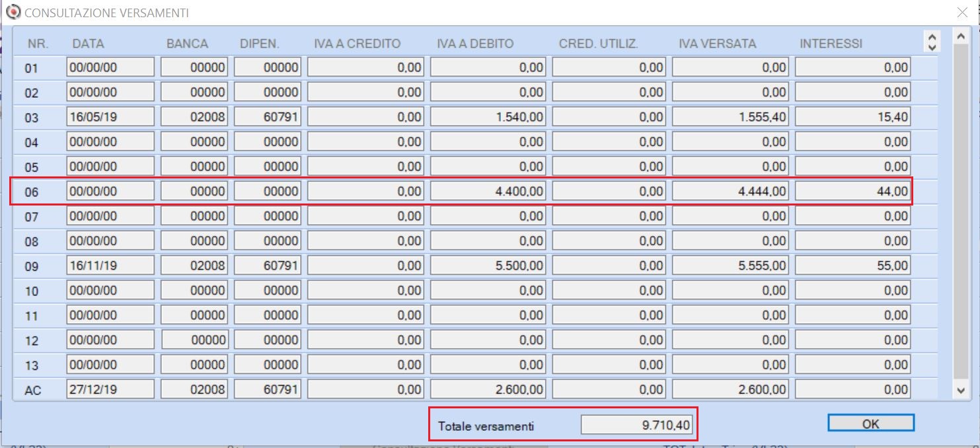Screen dimensions: 980x448
Task: Click the row number 06 label
Action: (x=32, y=192)
